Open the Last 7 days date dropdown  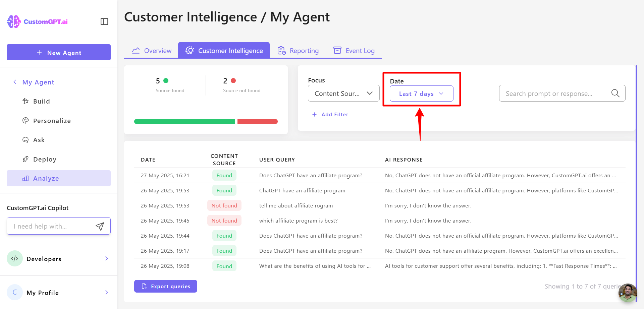pos(422,94)
